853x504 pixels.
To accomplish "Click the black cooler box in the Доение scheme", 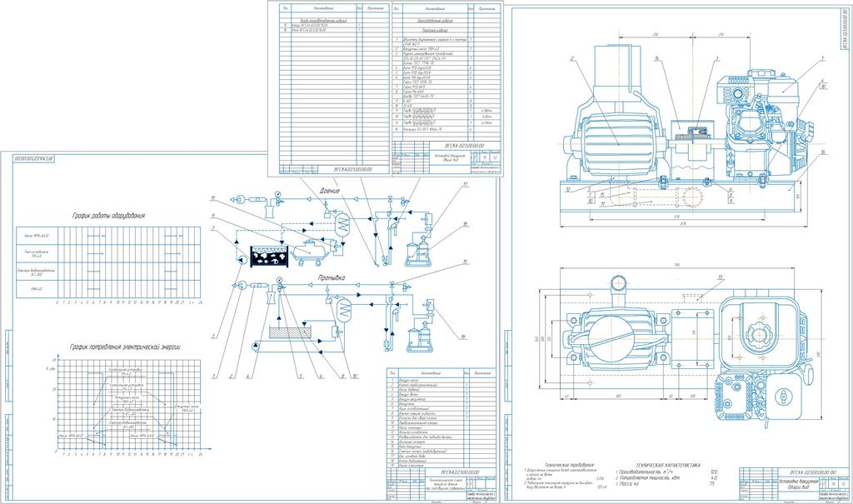I will pyautogui.click(x=268, y=255).
